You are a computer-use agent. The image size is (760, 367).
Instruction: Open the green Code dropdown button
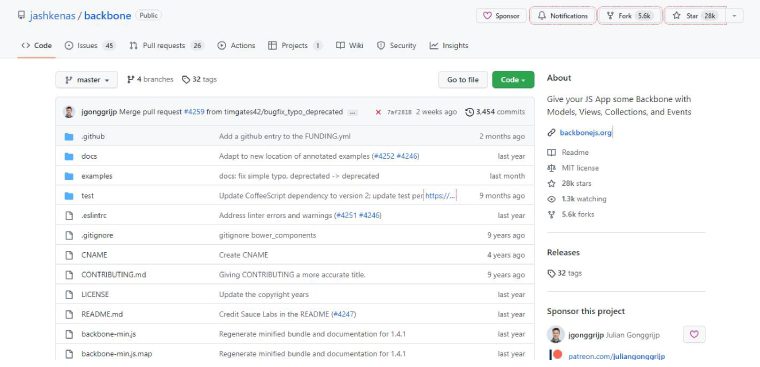[513, 80]
